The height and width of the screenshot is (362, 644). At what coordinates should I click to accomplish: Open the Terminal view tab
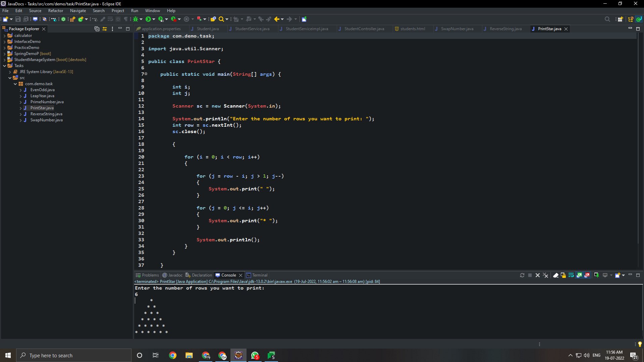click(x=259, y=275)
